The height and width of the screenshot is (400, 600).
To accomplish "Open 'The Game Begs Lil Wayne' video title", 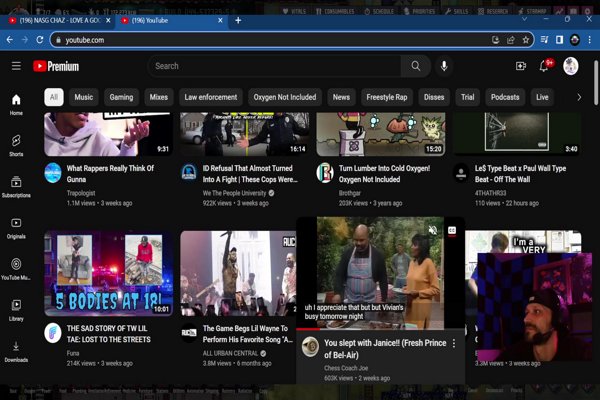I will coord(248,334).
